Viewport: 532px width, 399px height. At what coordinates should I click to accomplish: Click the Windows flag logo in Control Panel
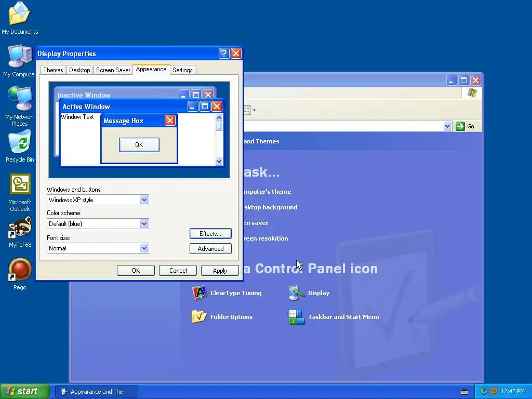click(x=472, y=93)
